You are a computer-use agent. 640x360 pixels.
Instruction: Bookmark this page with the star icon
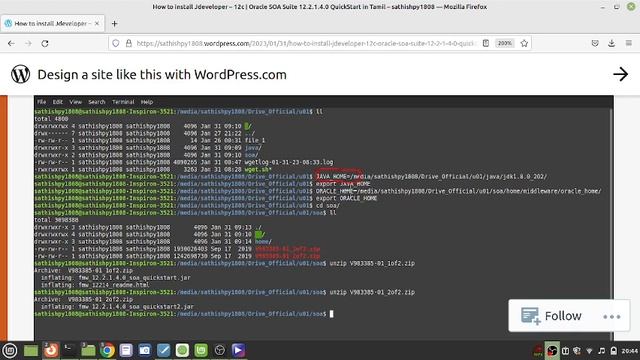point(524,43)
